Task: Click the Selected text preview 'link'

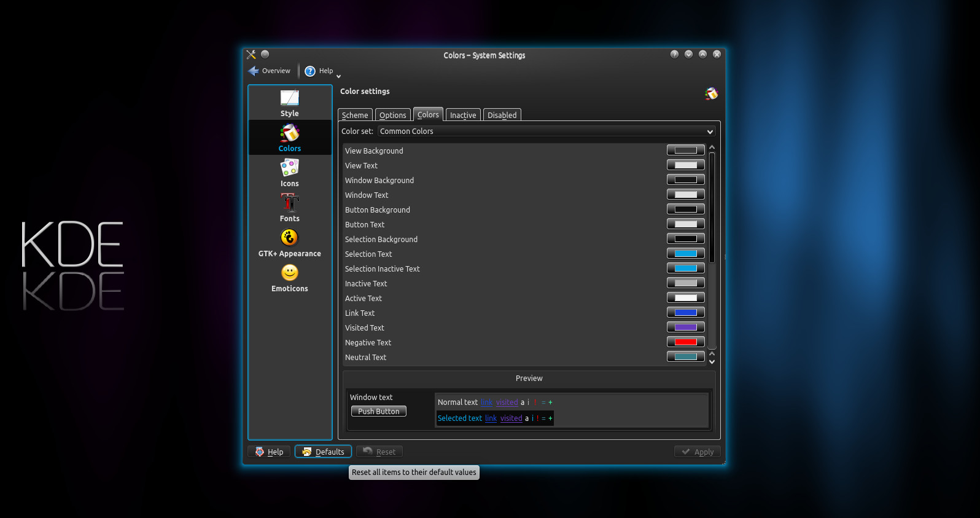Action: coord(491,418)
